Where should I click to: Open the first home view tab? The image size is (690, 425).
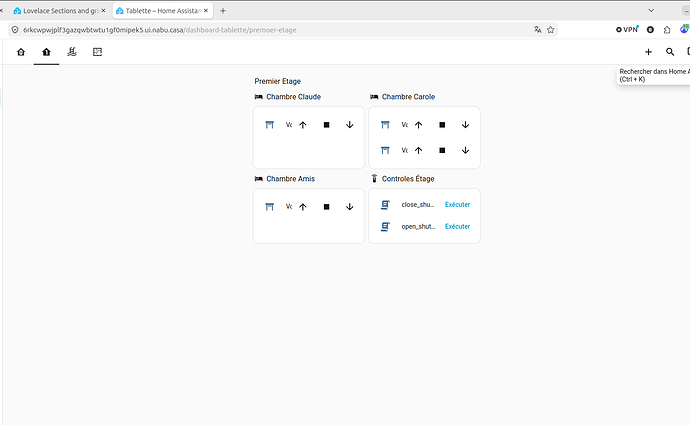click(21, 52)
